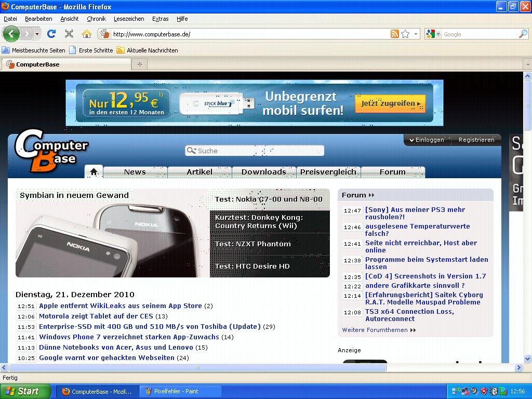The width and height of the screenshot is (532, 399).
Task: Open [CoD 4] Screenshots in Version 1.7
Action: click(425, 276)
